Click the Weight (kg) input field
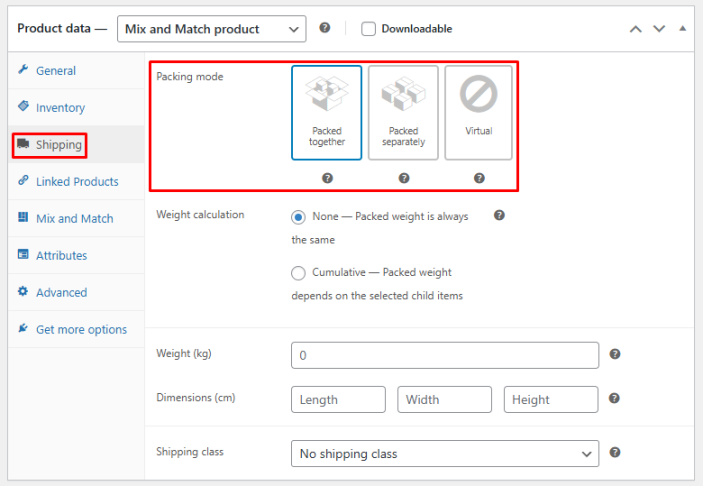Viewport: 703px width, 486px height. coord(445,355)
